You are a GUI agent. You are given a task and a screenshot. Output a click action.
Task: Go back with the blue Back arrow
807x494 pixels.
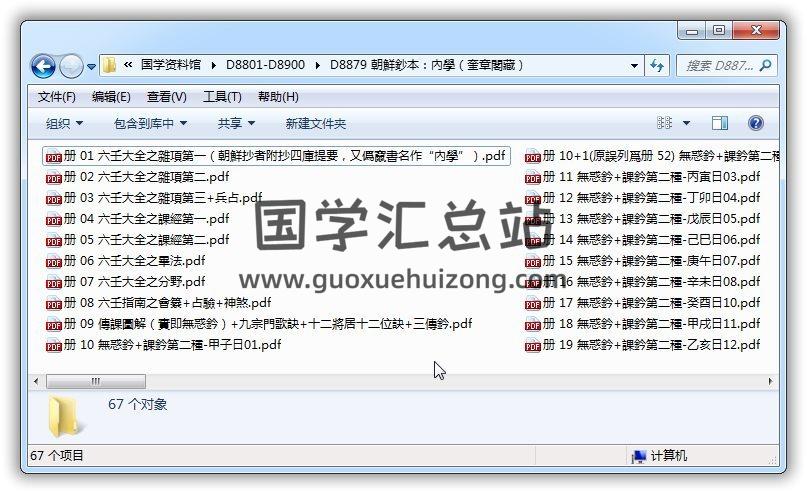[x=43, y=66]
